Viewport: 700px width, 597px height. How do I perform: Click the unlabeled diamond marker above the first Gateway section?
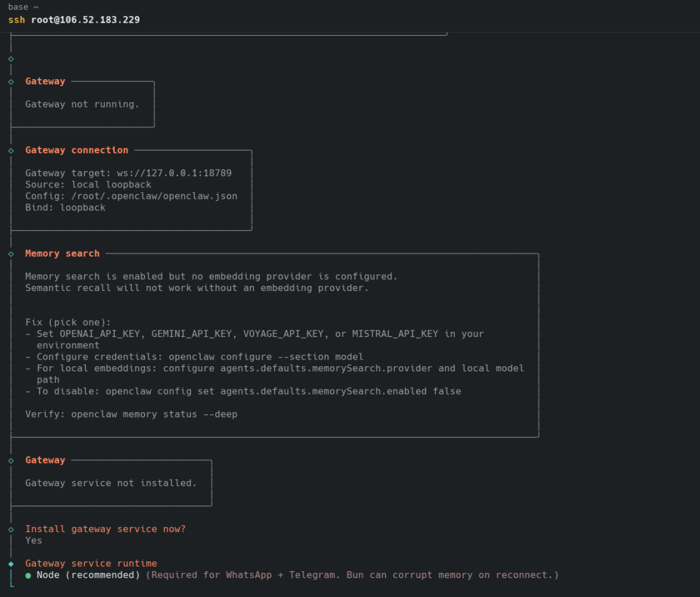[x=11, y=59]
